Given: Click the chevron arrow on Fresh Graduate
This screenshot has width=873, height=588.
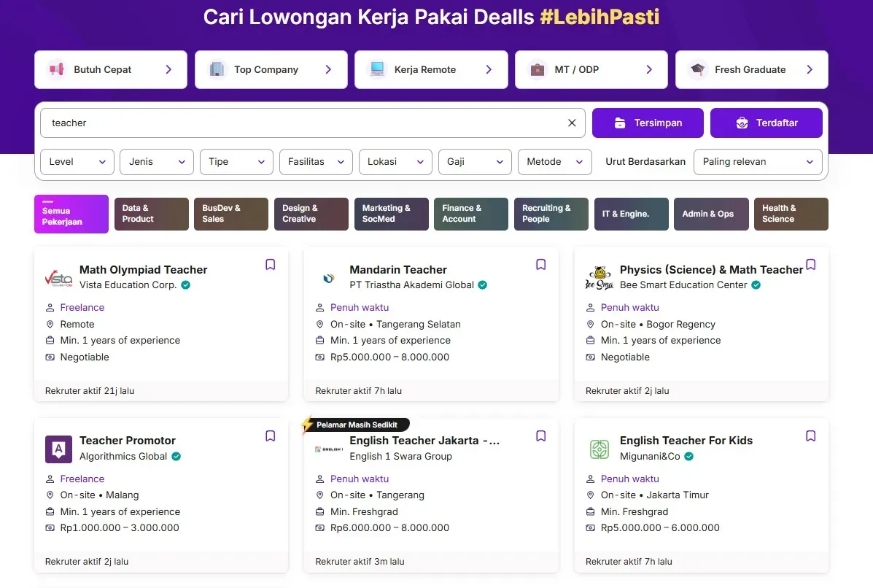Looking at the screenshot, I should (810, 69).
